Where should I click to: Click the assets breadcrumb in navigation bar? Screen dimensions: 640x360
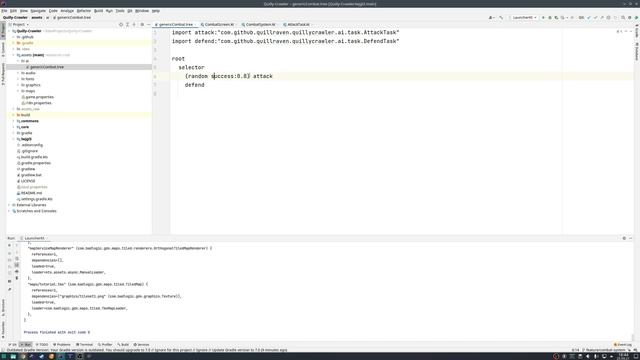tap(37, 18)
